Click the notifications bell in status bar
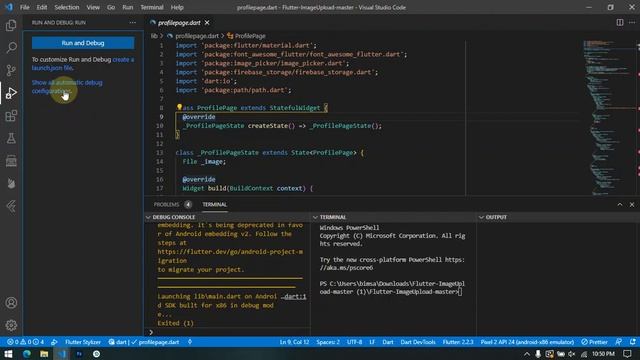This screenshot has width=640, height=360. click(x=632, y=342)
